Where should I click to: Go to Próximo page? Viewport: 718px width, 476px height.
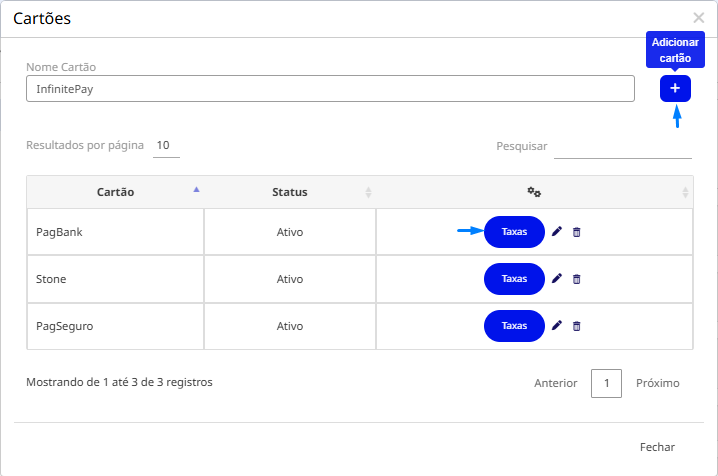[x=658, y=383]
